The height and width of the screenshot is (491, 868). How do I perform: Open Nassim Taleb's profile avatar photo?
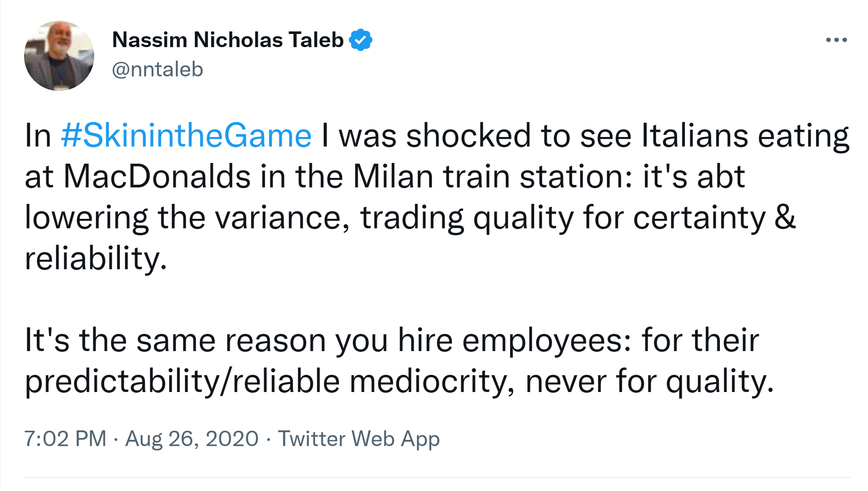(59, 56)
